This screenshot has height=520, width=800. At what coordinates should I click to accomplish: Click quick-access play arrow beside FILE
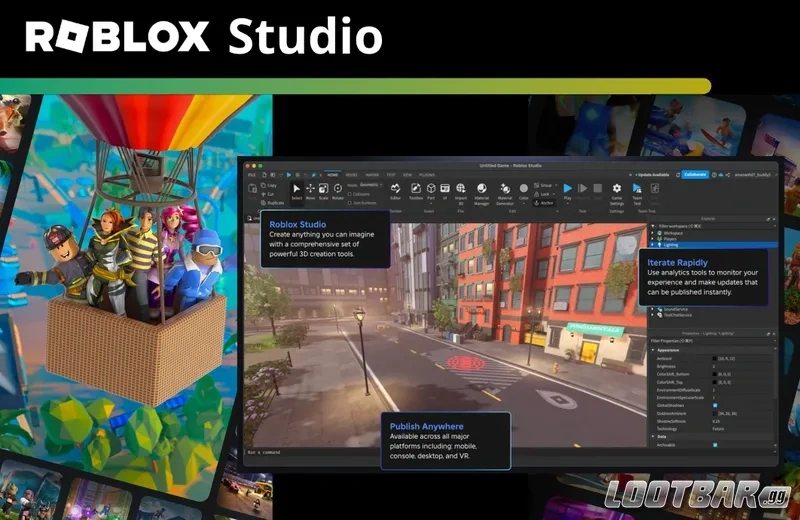[x=289, y=175]
